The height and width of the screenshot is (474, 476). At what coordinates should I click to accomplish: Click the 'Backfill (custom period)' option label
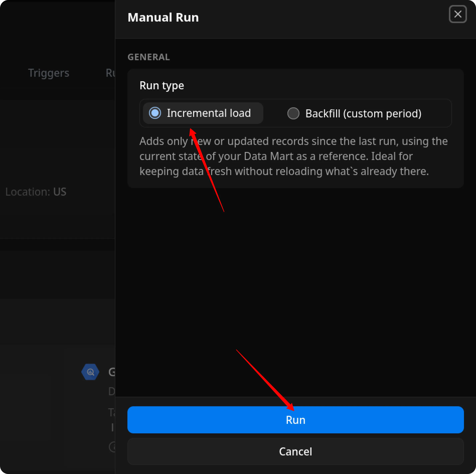pos(363,114)
